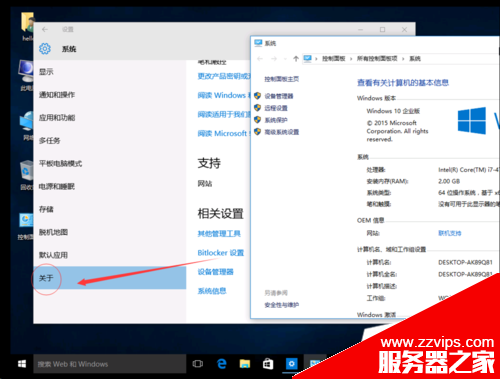Maximize the Settings window
The image size is (500, 379).
coord(383,30)
